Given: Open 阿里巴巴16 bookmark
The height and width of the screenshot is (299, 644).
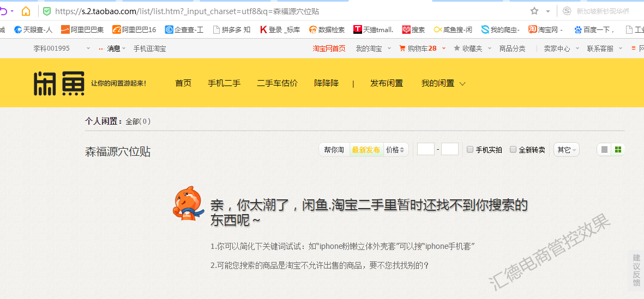Looking at the screenshot, I should [x=134, y=29].
